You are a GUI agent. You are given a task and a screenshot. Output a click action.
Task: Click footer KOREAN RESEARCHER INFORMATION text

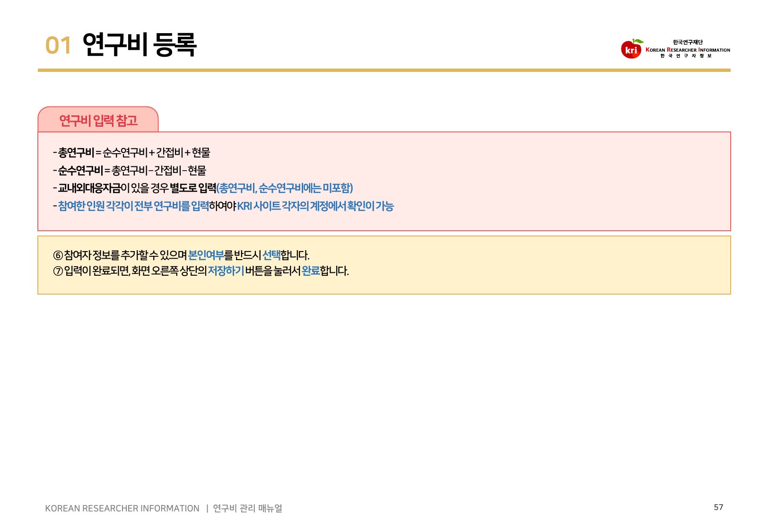(x=122, y=508)
